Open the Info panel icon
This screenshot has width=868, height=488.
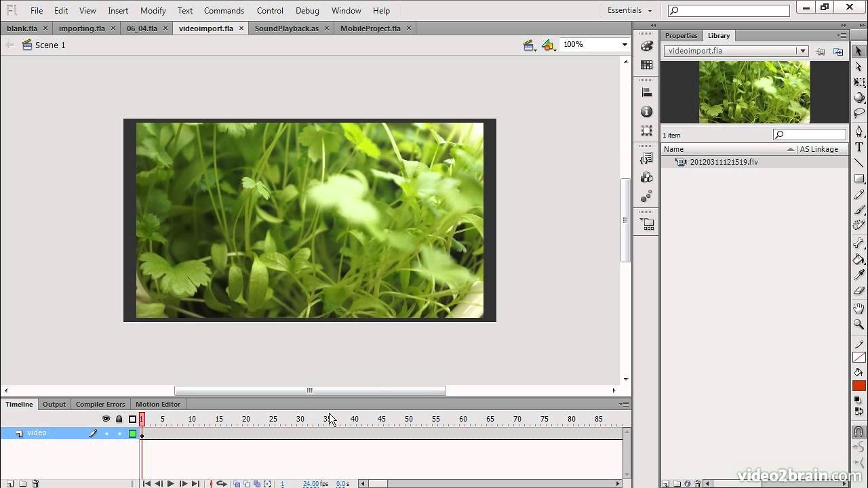point(647,112)
